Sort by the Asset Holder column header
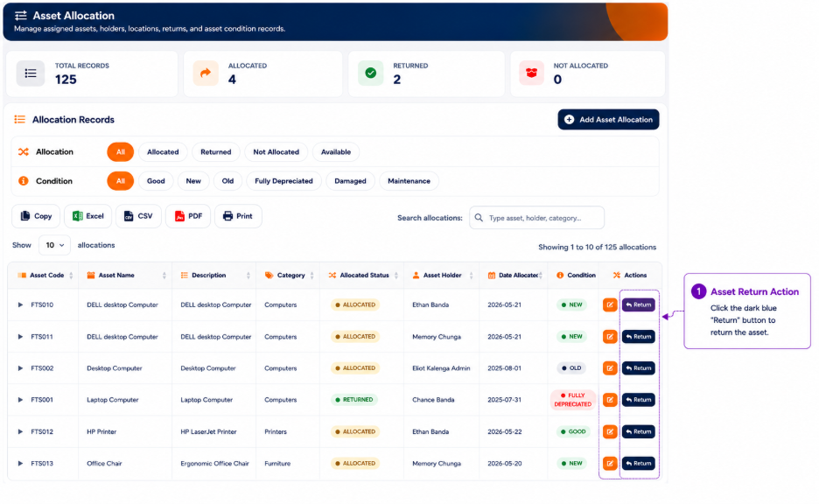The height and width of the screenshot is (504, 819). point(442,276)
